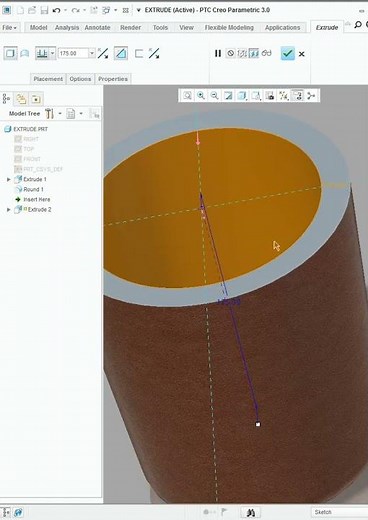368x520 pixels.
Task: Open the Redo history dropdown arrow
Action: click(x=84, y=11)
